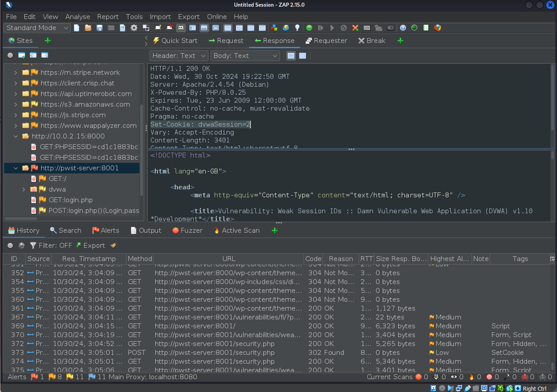Click the New Session toolbar icon
This screenshot has width=557, height=392.
77,28
